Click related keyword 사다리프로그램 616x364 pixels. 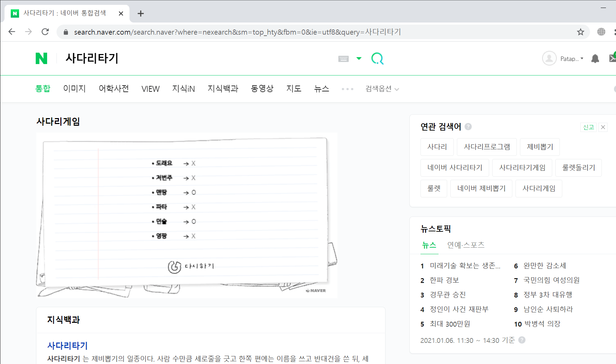[487, 147]
